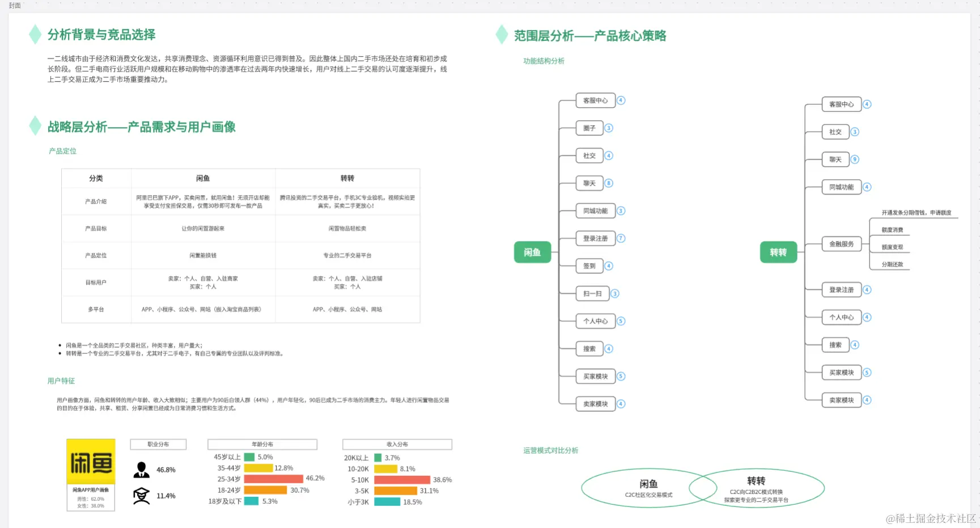Select the green 转转 root node
The image size is (980, 528).
[x=778, y=252]
